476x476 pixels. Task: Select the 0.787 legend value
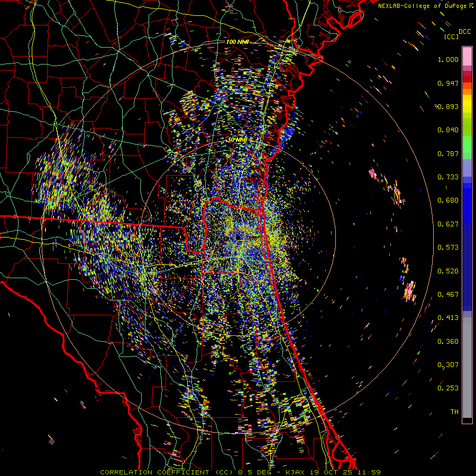pos(448,153)
